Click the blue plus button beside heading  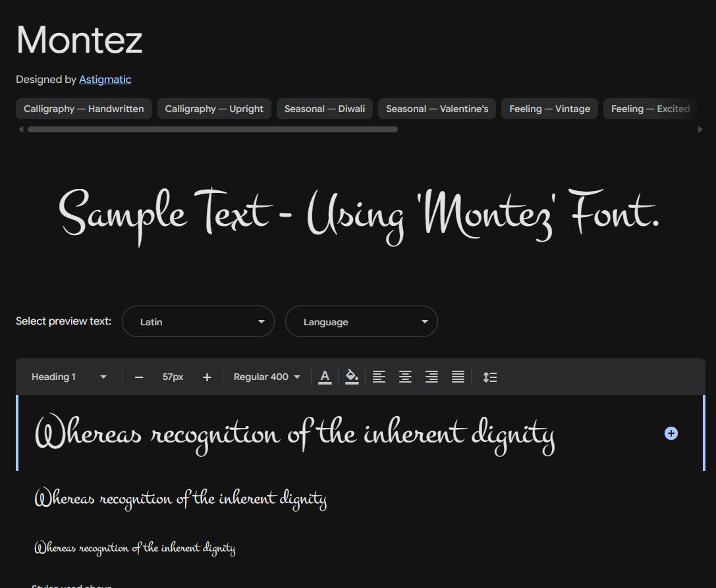pos(671,433)
